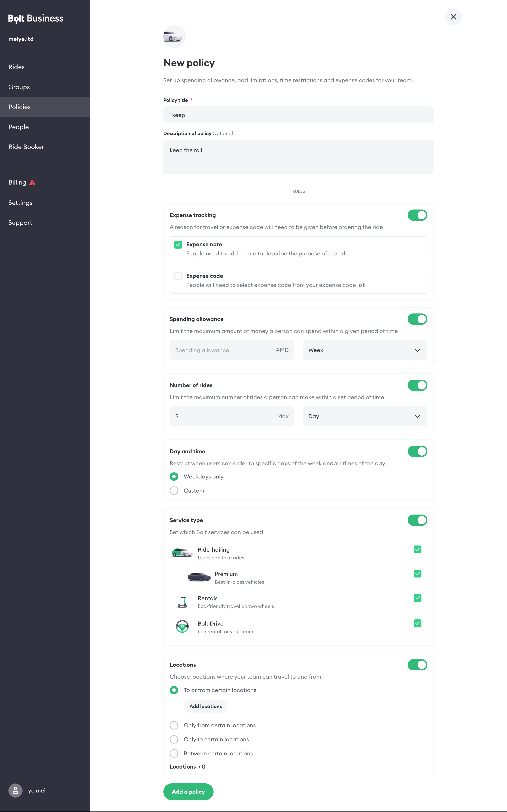Uncheck the Ride-hailing service checkbox
This screenshot has width=507, height=812.
pyautogui.click(x=417, y=549)
